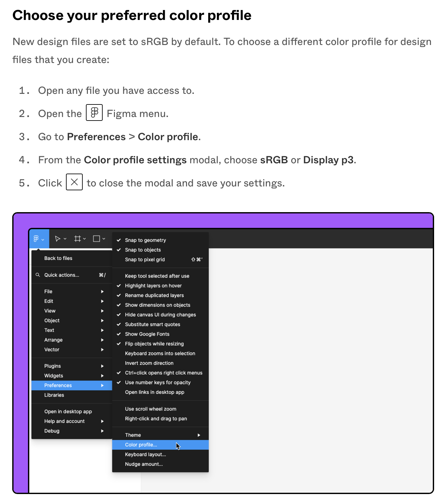Enable Keep tool selected after use

[x=160, y=276]
